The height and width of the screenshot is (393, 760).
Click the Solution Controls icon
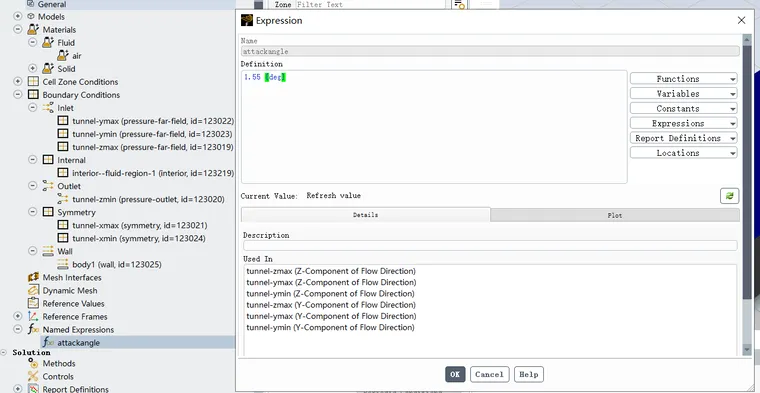pos(33,376)
